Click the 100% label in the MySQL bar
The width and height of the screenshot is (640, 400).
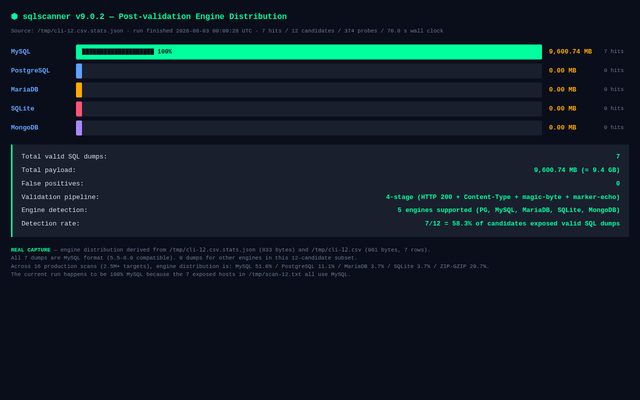point(165,52)
